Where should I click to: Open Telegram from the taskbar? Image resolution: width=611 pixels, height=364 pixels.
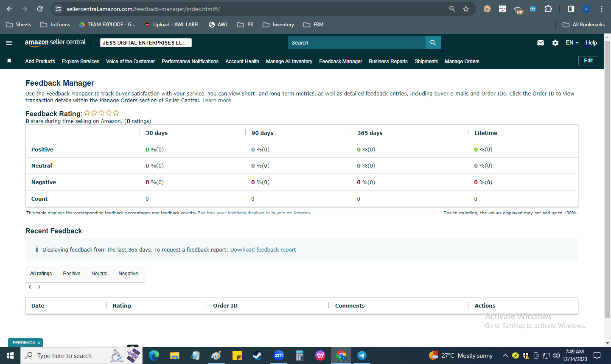tap(362, 356)
